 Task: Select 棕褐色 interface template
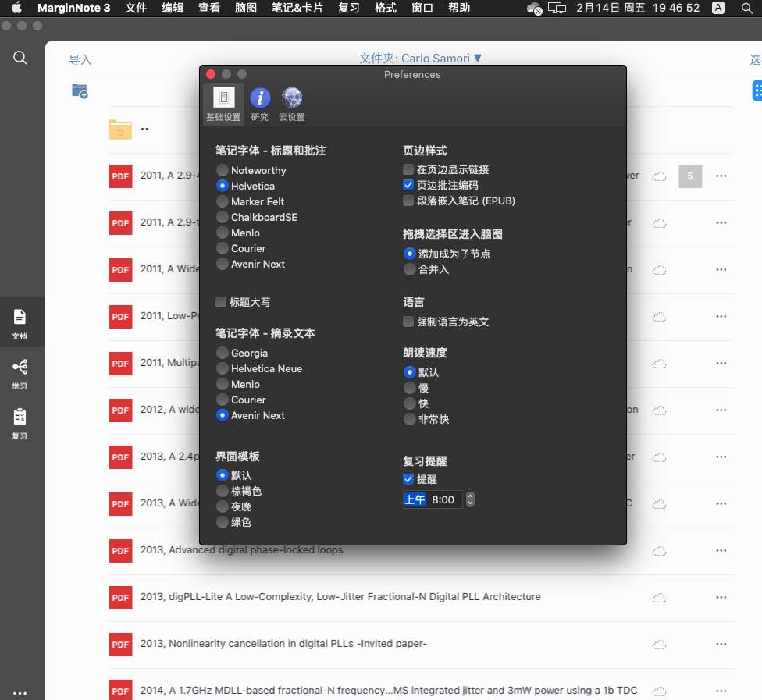click(x=222, y=491)
